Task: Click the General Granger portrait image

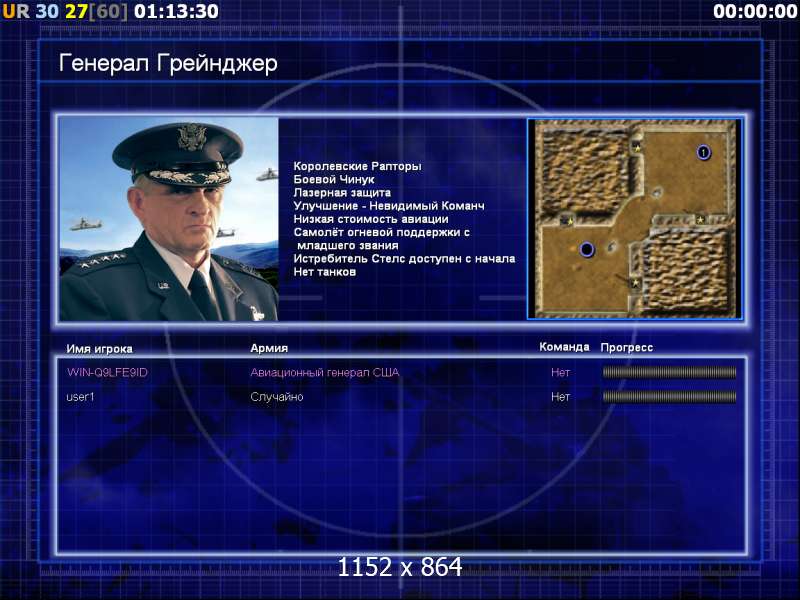Action: [x=169, y=219]
